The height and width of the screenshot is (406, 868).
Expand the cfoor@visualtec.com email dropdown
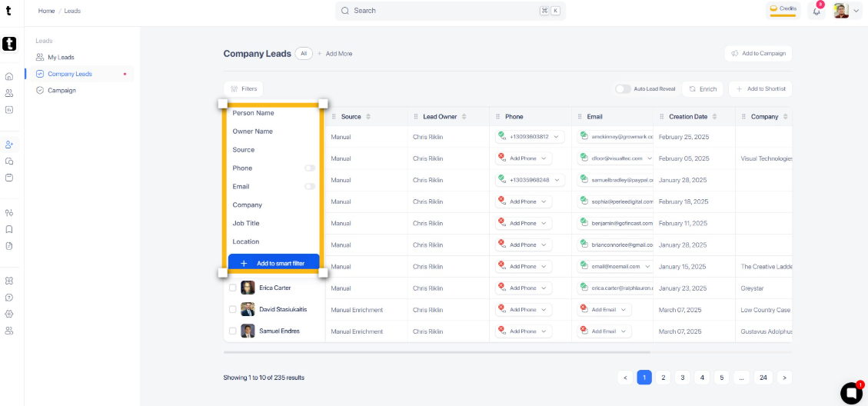pyautogui.click(x=649, y=158)
